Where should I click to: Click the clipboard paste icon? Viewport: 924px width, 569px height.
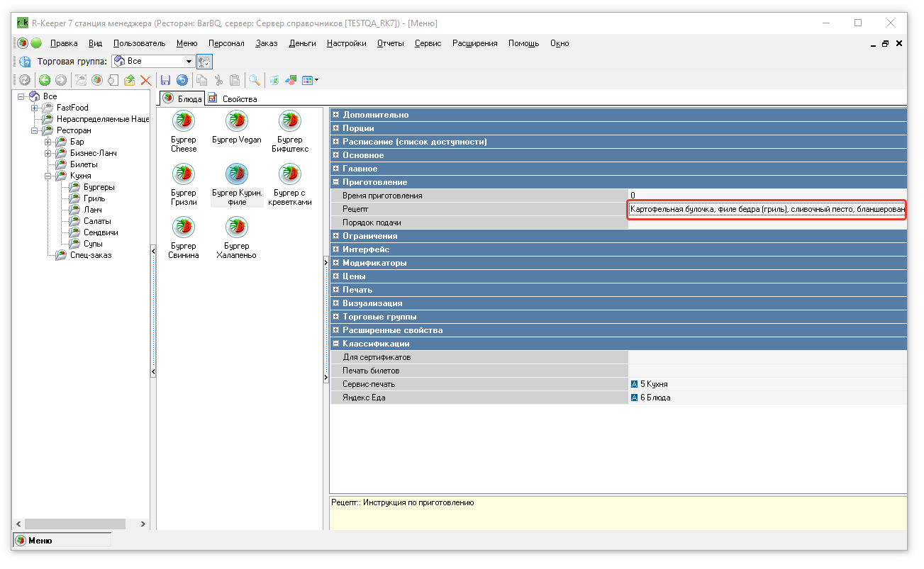point(234,80)
